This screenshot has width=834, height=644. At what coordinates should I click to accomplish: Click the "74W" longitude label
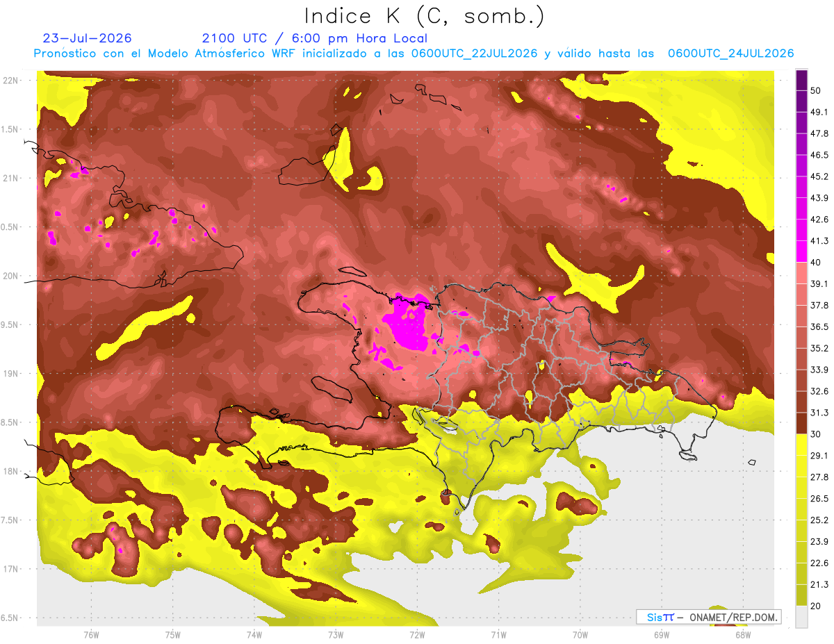254,634
